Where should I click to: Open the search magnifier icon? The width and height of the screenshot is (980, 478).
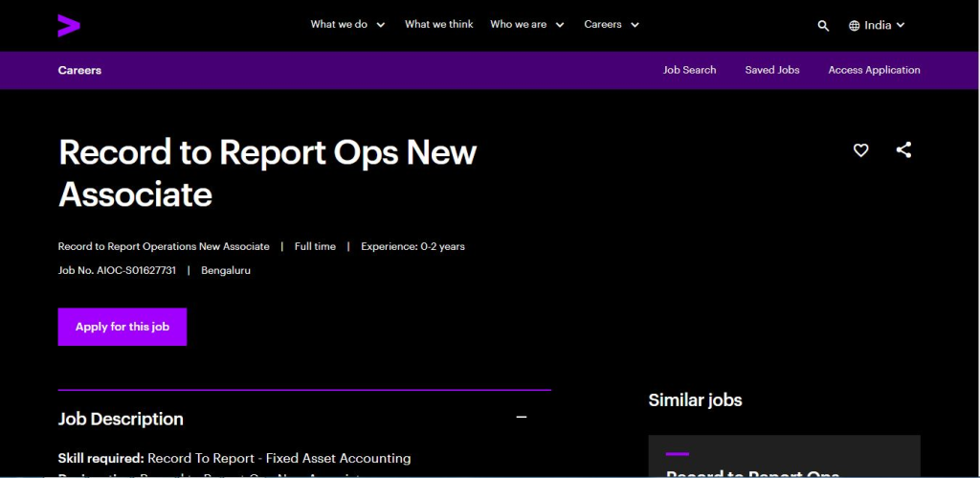tap(823, 26)
